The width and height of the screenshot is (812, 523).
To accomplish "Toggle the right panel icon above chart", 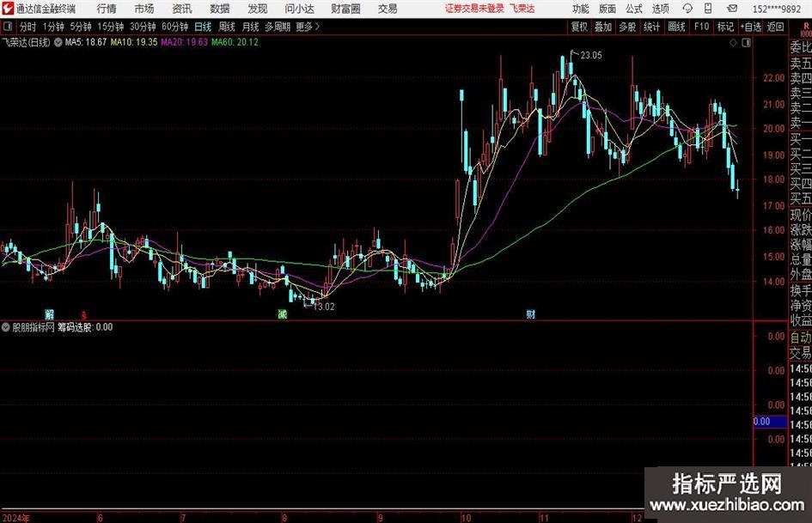I will (746, 43).
